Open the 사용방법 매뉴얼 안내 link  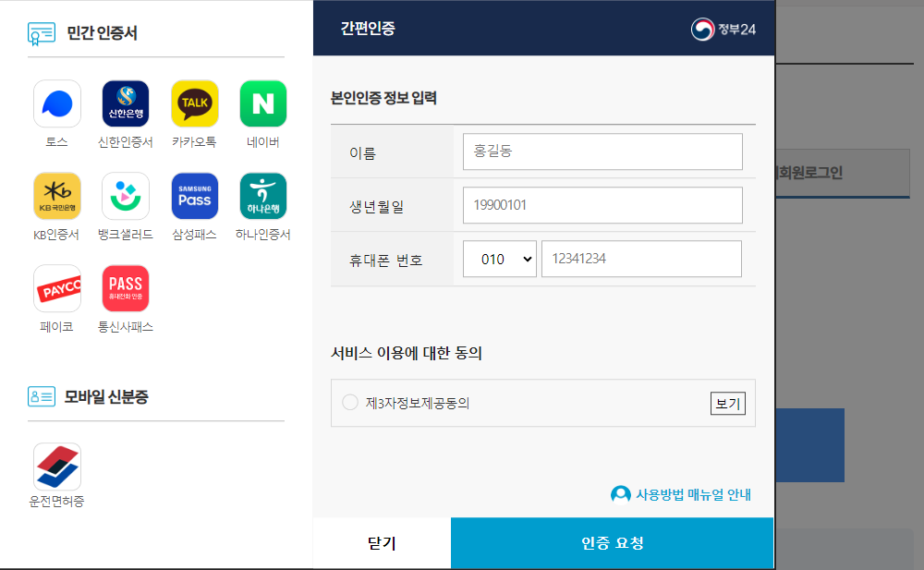click(693, 494)
